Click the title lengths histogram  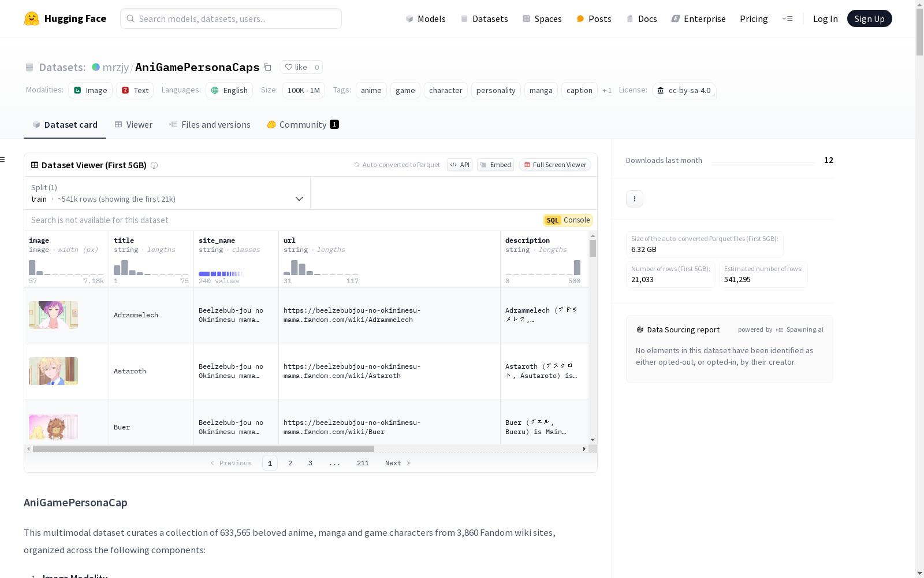click(x=151, y=268)
